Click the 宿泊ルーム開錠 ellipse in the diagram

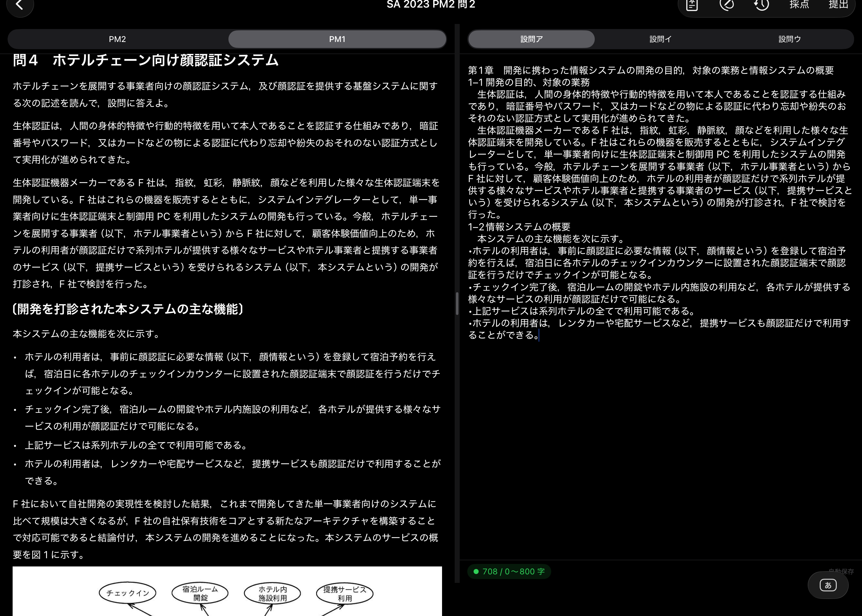pos(200,593)
